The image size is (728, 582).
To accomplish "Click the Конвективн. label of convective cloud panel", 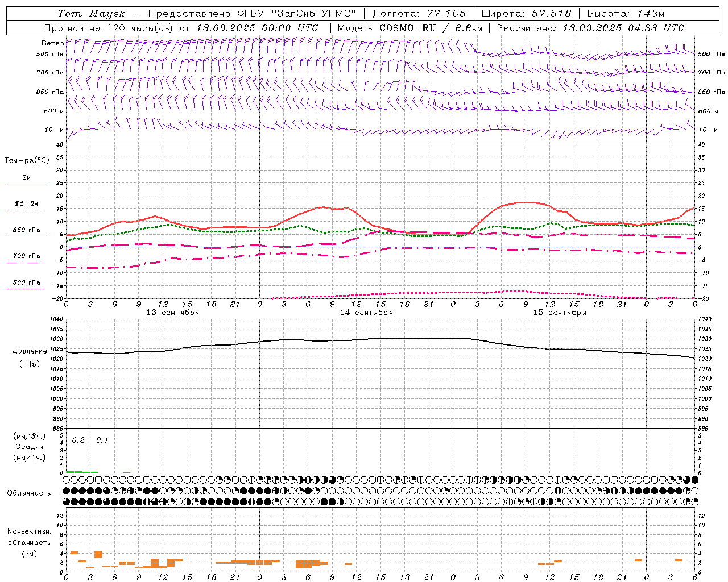I will 29,531.
